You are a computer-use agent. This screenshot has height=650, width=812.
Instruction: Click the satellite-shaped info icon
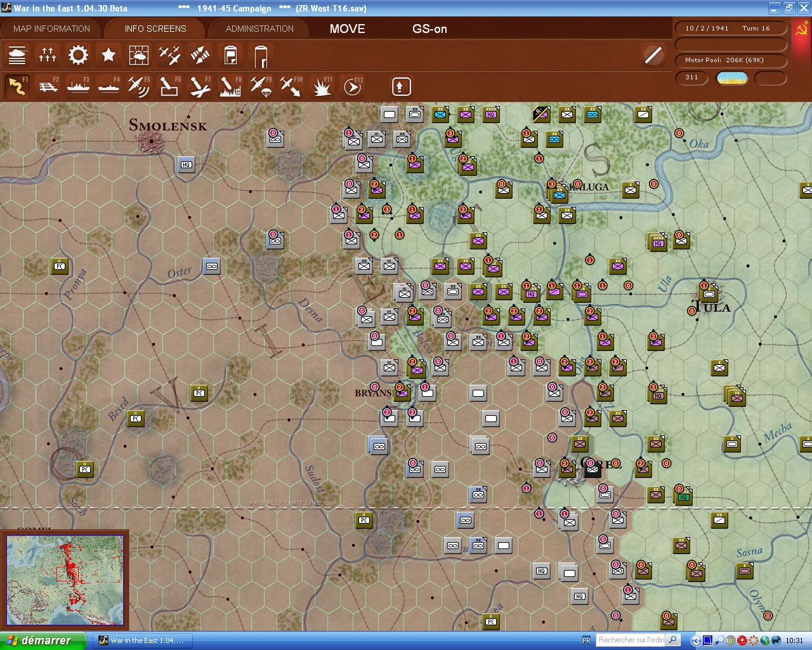coord(200,55)
